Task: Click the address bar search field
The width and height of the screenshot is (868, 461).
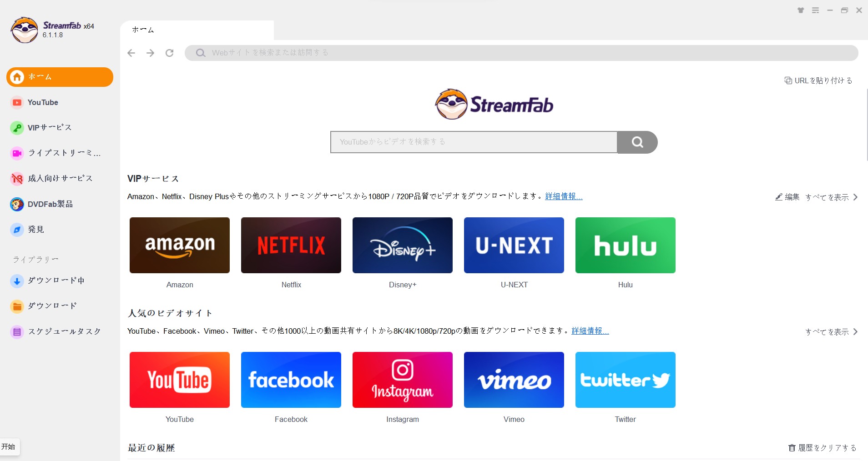Action: (521, 53)
